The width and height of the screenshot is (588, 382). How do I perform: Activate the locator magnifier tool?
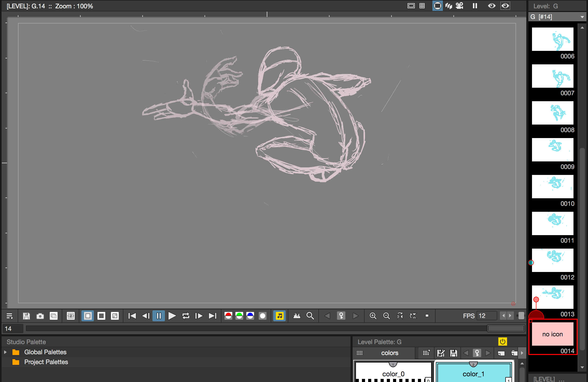pyautogui.click(x=310, y=316)
